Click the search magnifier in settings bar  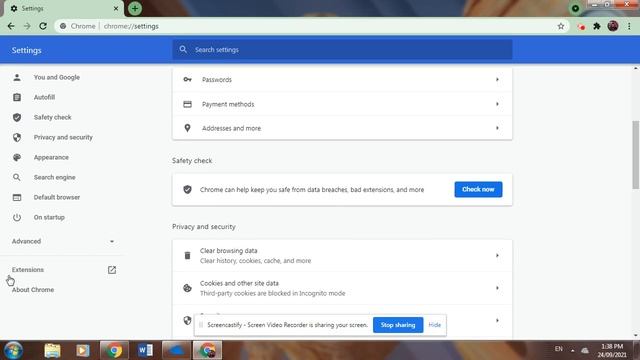(183, 49)
